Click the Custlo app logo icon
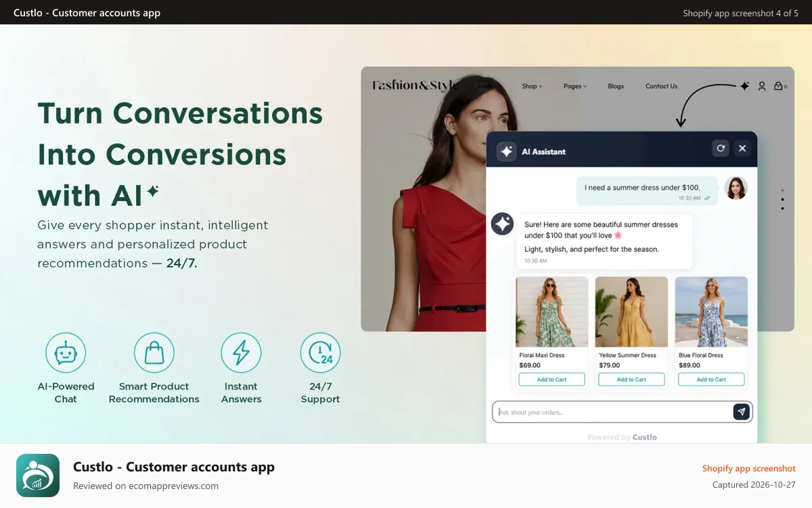Viewport: 812px width, 508px height. (38, 475)
